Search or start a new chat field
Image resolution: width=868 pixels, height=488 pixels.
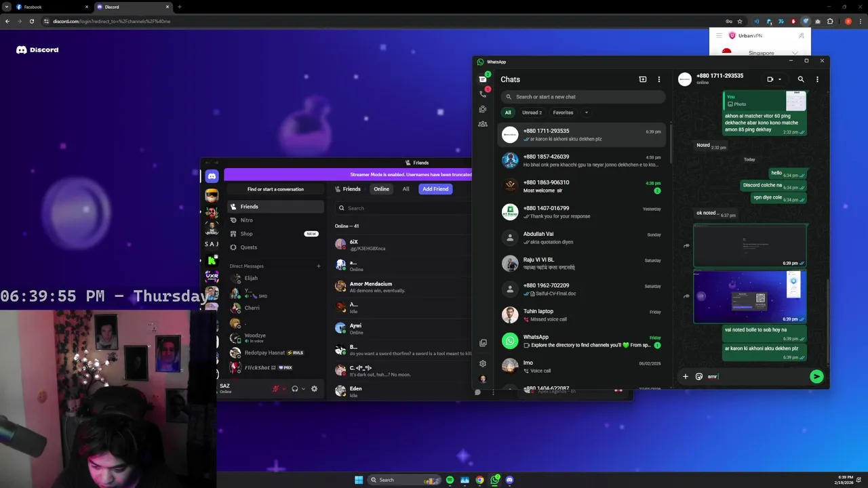tap(583, 96)
